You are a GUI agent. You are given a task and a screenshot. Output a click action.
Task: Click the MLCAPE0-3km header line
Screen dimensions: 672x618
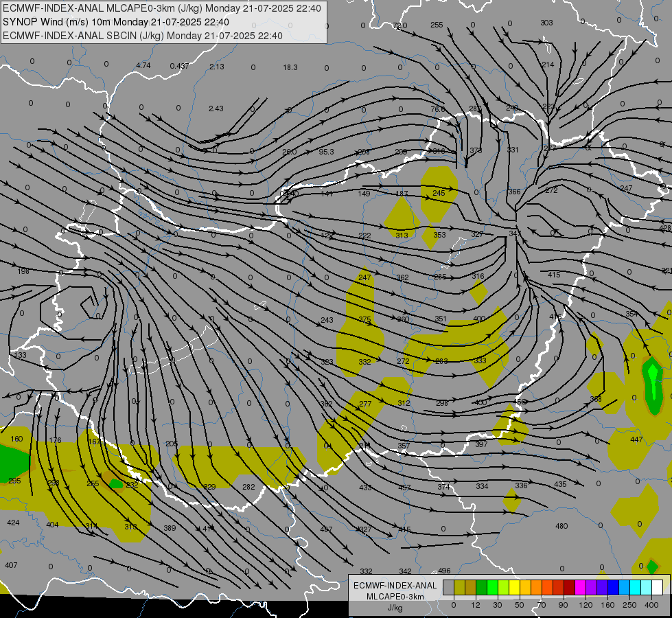(x=161, y=8)
